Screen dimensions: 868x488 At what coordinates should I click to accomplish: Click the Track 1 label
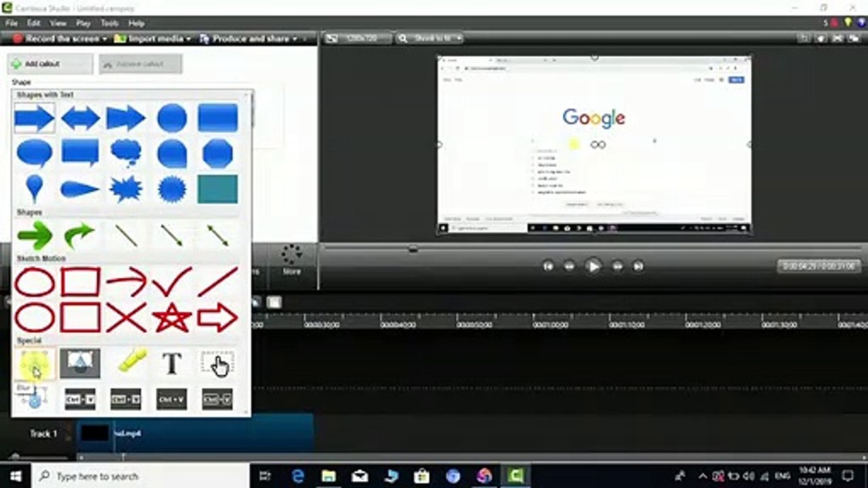pyautogui.click(x=43, y=434)
